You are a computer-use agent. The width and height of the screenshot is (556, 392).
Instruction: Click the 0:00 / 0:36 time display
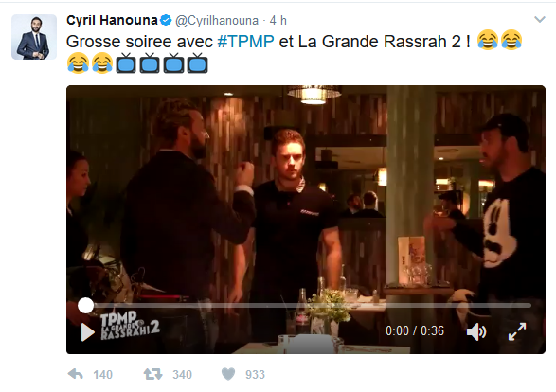click(415, 331)
